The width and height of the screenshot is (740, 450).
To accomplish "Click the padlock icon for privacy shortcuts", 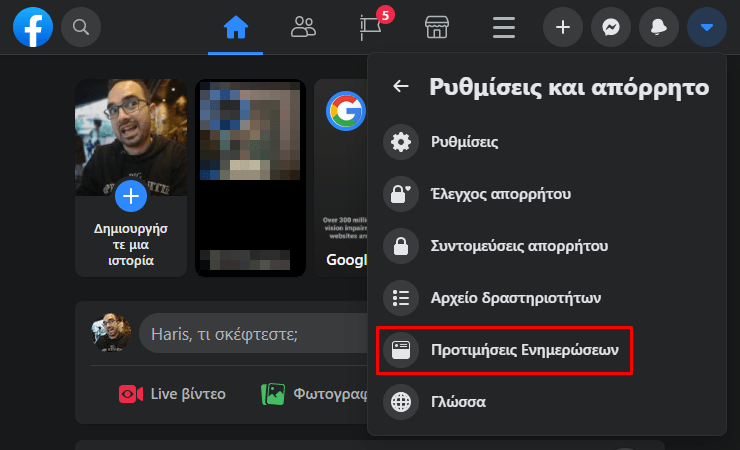I will 401,246.
